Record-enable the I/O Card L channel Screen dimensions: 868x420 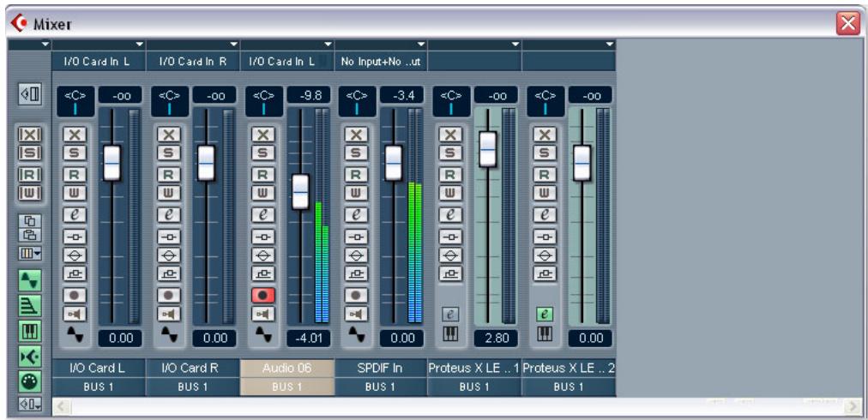click(x=74, y=296)
